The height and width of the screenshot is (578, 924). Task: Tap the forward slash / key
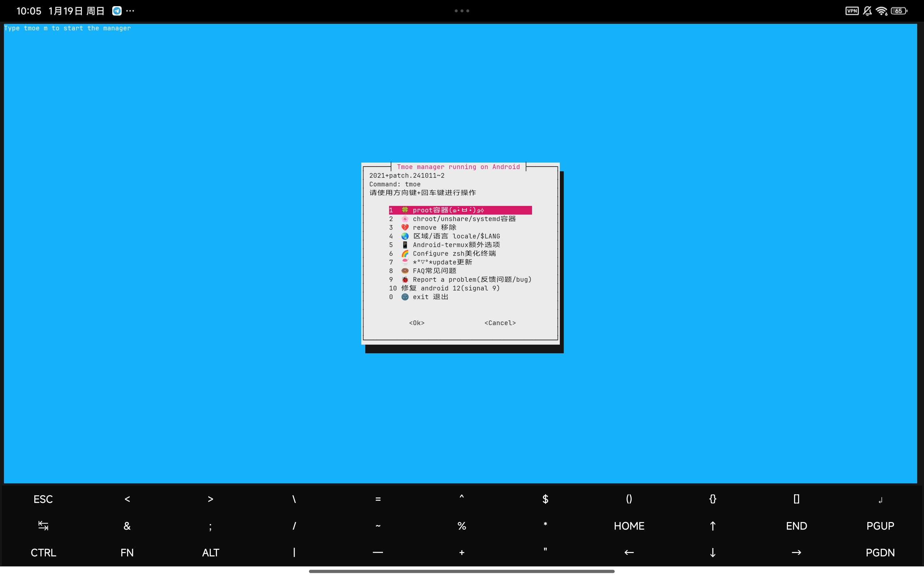[x=294, y=526]
